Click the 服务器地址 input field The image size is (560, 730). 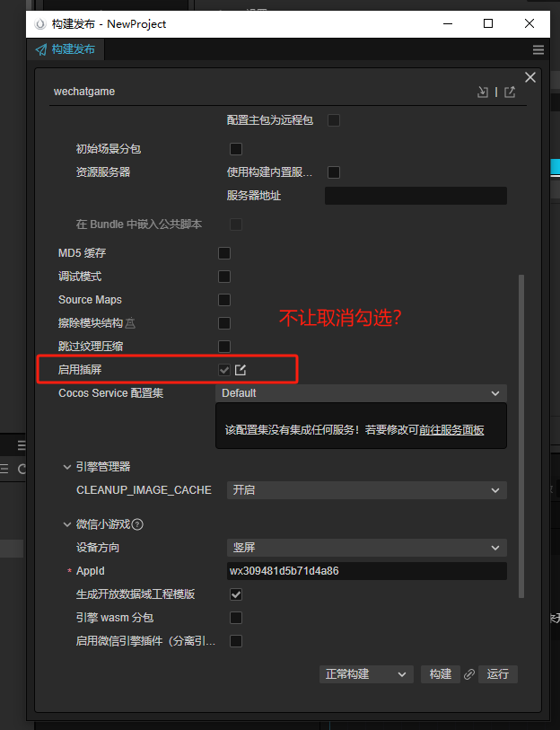coord(416,196)
